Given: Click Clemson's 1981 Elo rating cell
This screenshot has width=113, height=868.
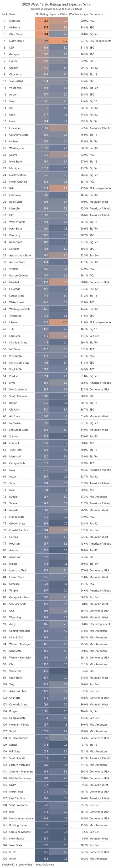Looking at the screenshot, I should pos(42,21).
